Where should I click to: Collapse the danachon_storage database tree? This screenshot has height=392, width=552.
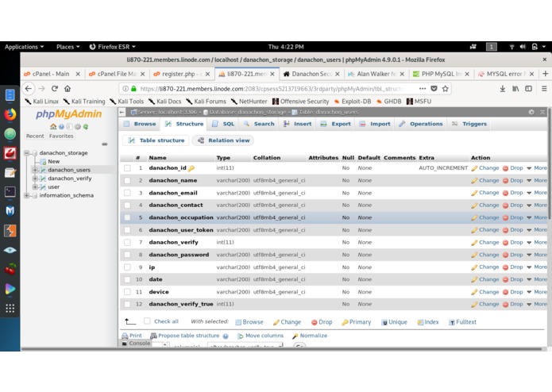[x=27, y=153]
